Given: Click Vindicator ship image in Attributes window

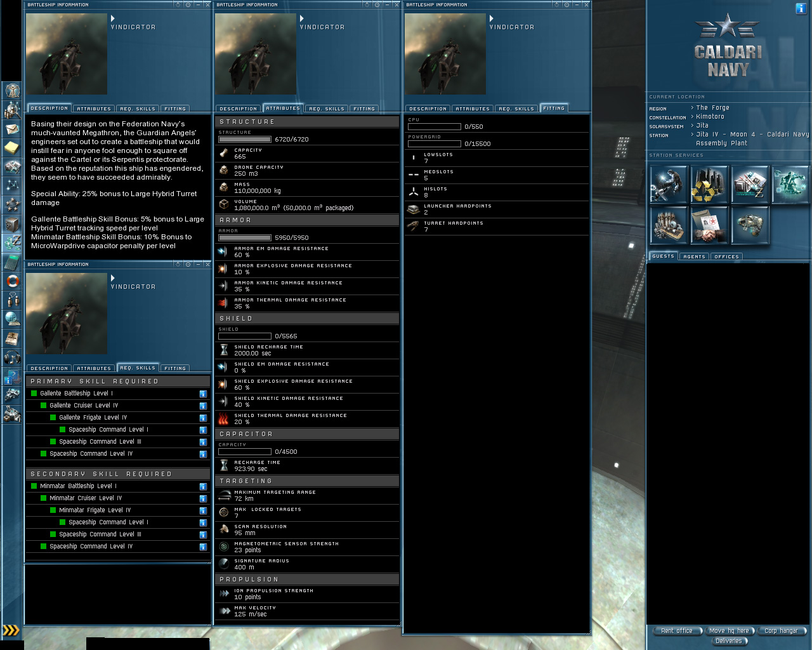Looking at the screenshot, I should pyautogui.click(x=256, y=54).
